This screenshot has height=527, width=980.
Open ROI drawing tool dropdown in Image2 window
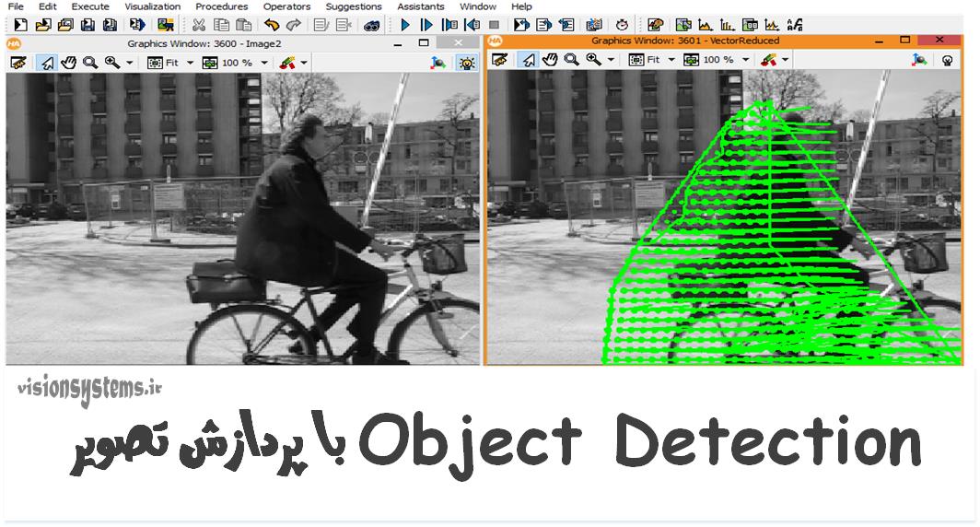click(304, 63)
